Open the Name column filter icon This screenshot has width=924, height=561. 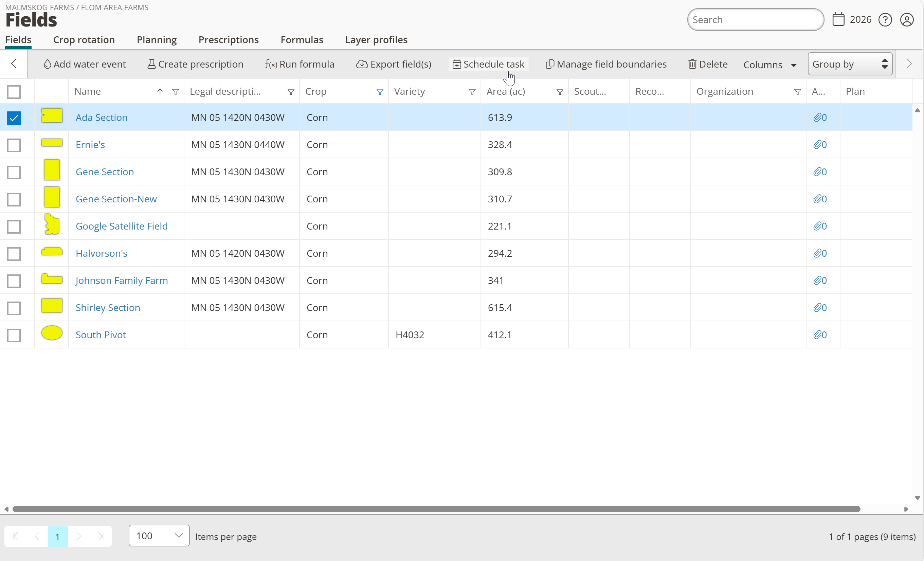175,92
